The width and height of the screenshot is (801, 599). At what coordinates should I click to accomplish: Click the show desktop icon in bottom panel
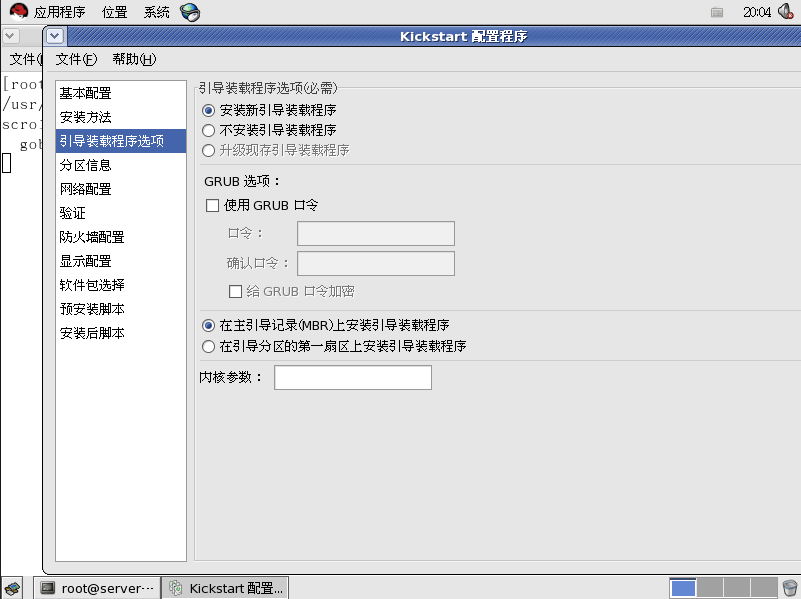13,588
